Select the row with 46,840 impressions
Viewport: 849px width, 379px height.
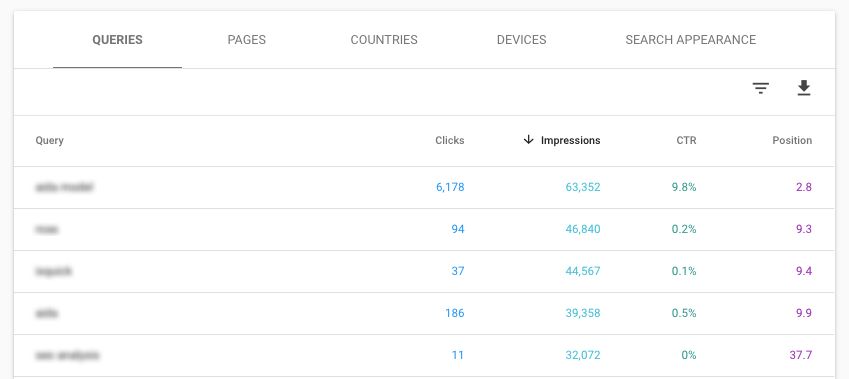[x=424, y=230]
